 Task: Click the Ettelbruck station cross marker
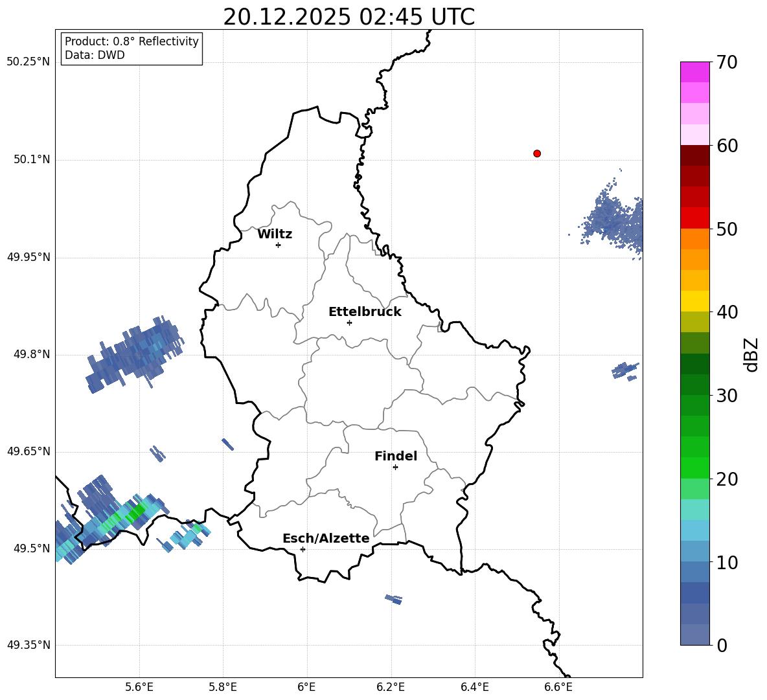(349, 322)
